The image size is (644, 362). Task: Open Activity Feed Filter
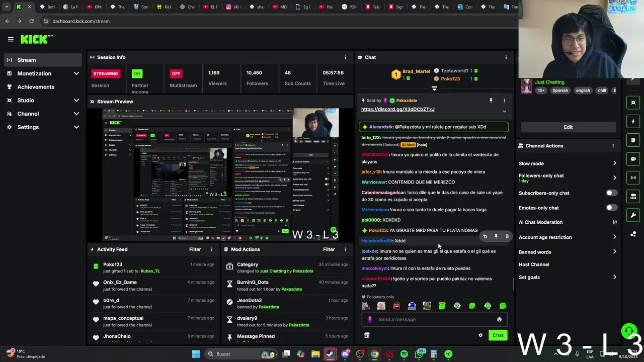[195, 249]
